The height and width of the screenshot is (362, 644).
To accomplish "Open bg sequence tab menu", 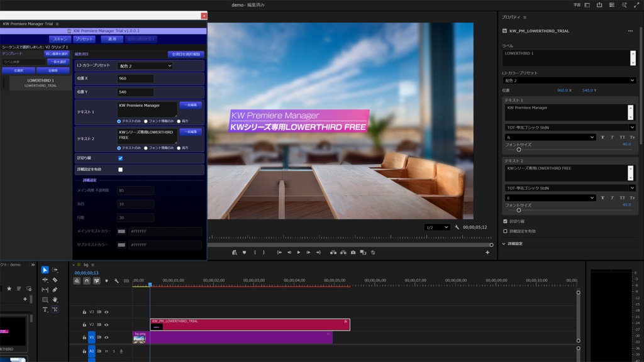I will coord(93,265).
